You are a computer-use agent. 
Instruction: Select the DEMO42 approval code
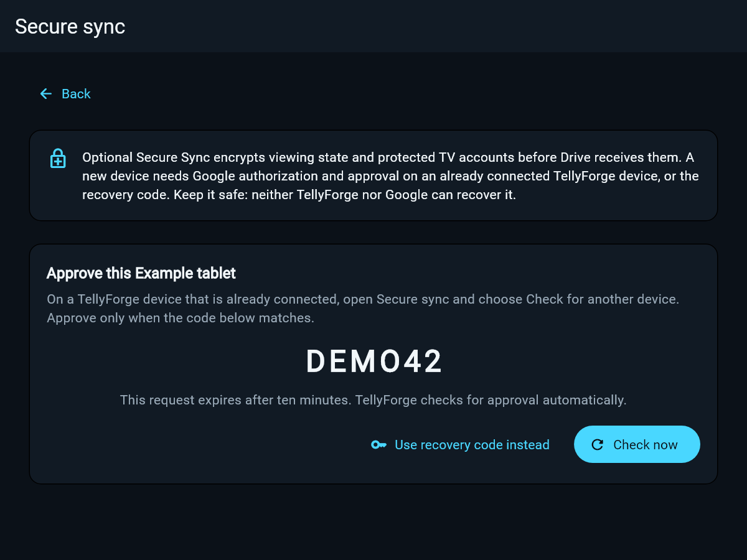(x=374, y=362)
